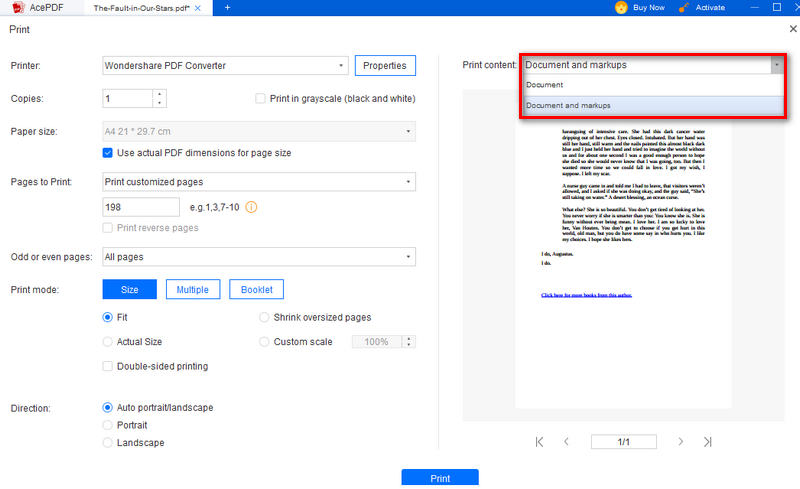Enable Double-sided printing
The height and width of the screenshot is (489, 800).
[x=108, y=366]
